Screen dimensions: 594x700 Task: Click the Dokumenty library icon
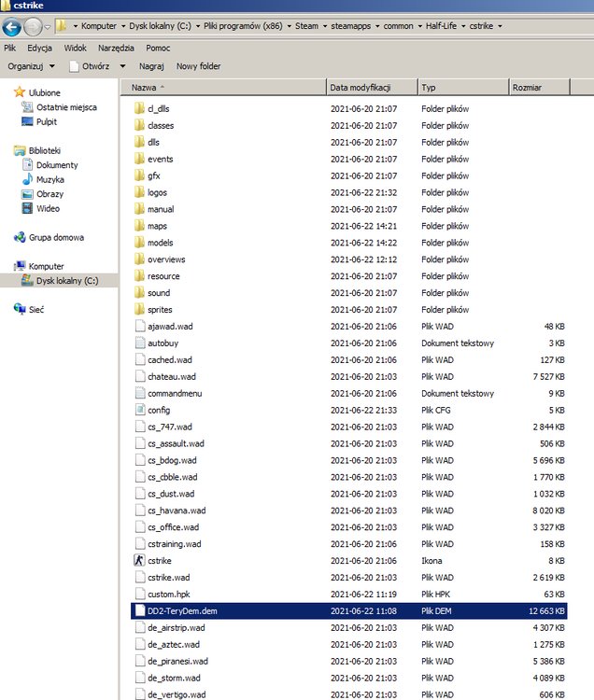point(27,164)
